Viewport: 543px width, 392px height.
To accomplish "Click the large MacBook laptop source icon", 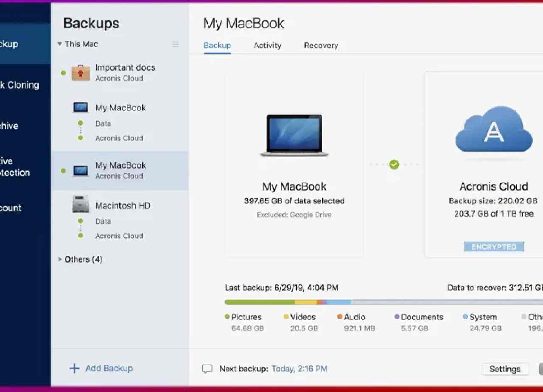I will pos(294,136).
